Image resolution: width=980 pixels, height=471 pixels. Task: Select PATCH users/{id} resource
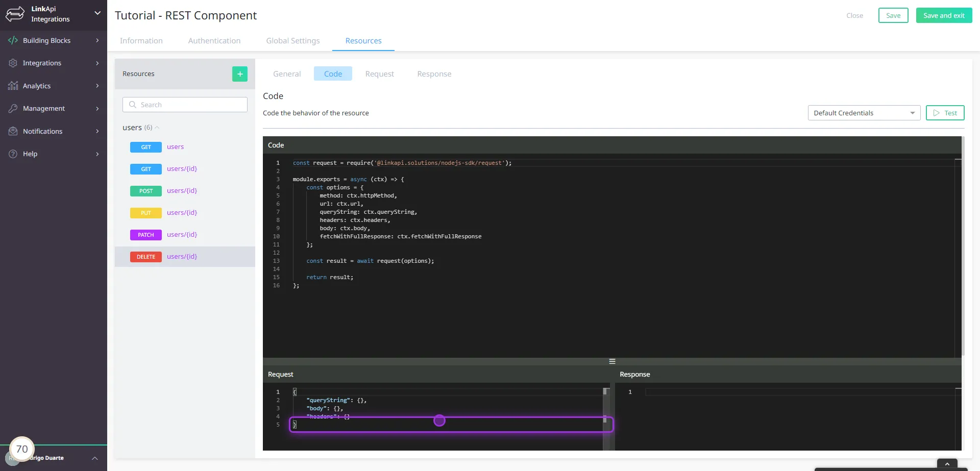[x=185, y=235]
